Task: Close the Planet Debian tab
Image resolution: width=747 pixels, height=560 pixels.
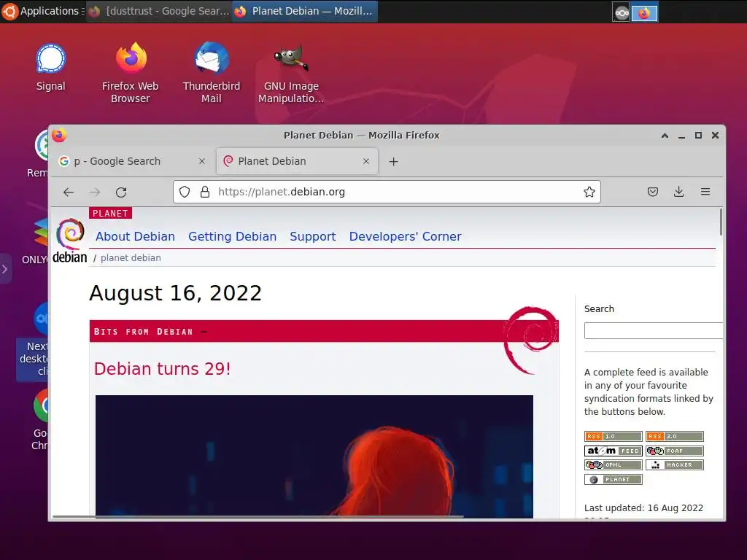Action: click(366, 161)
